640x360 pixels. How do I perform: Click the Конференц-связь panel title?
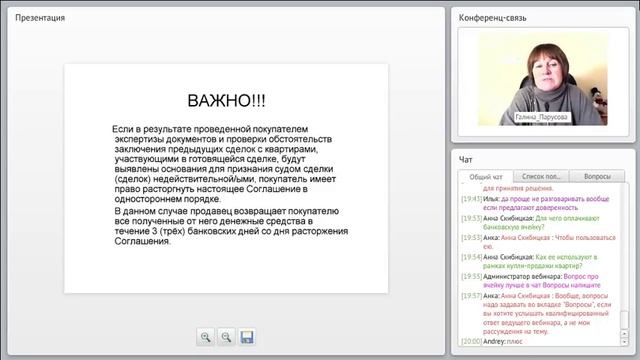[492, 18]
